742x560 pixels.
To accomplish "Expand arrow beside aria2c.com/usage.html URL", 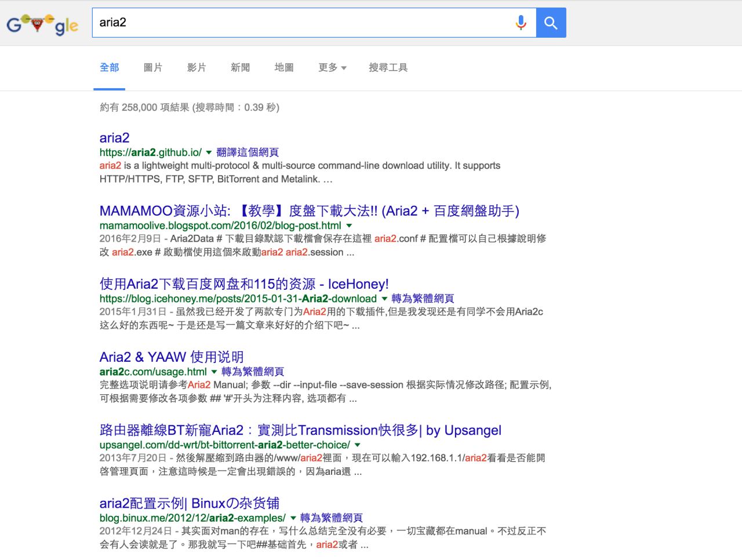I will pos(214,372).
